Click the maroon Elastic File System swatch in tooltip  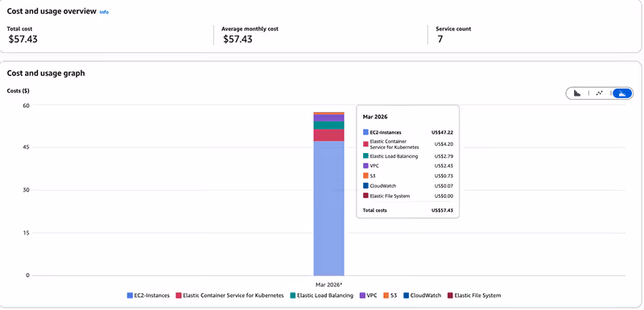pyautogui.click(x=365, y=196)
